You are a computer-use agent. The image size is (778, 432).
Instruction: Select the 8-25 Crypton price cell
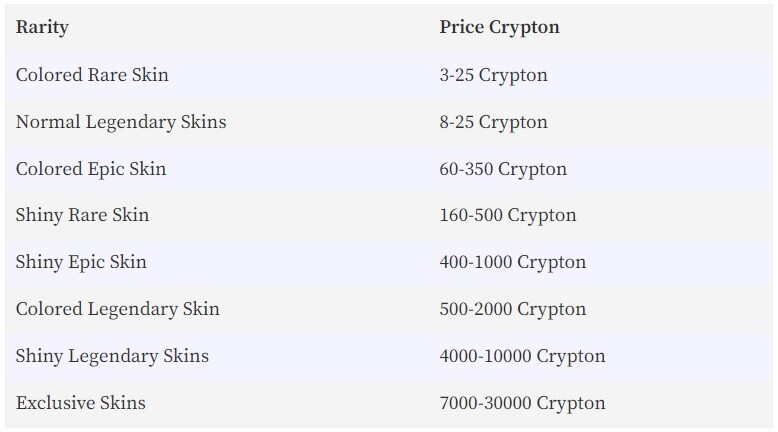tap(493, 123)
